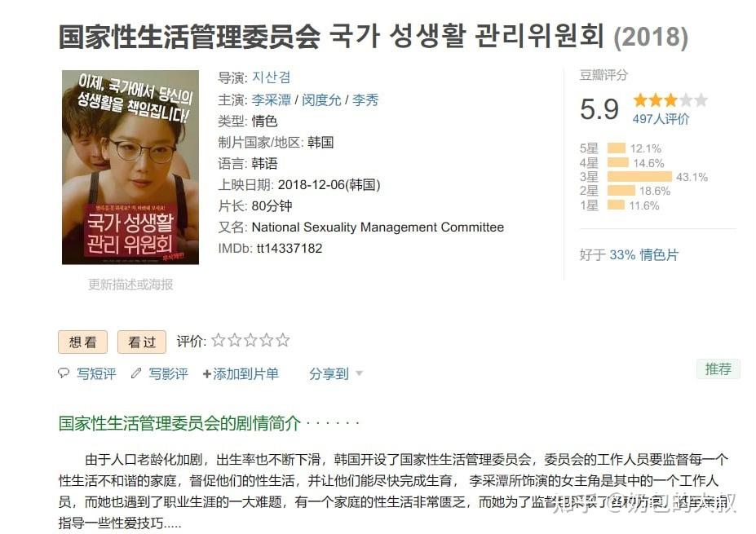Open actor 李采潭 profile link

tap(272, 99)
